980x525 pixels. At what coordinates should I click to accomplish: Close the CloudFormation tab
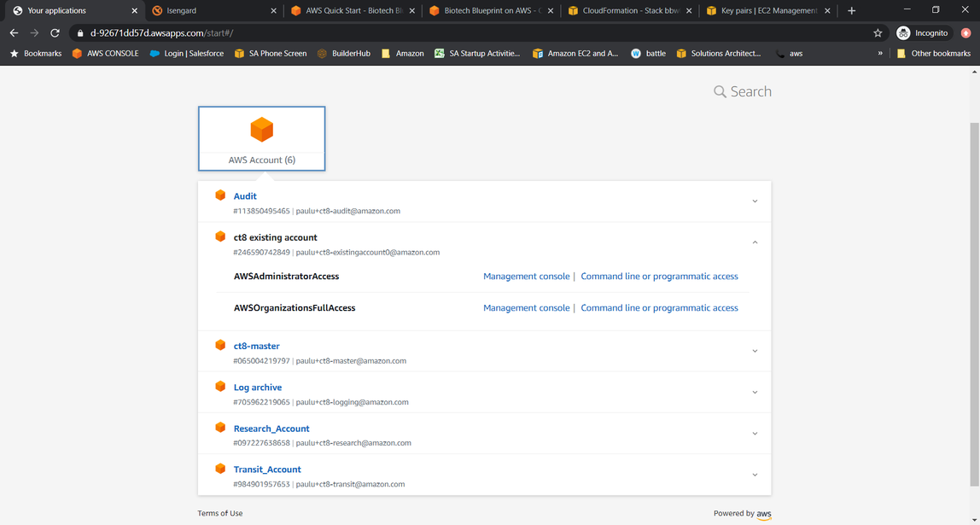coord(689,10)
